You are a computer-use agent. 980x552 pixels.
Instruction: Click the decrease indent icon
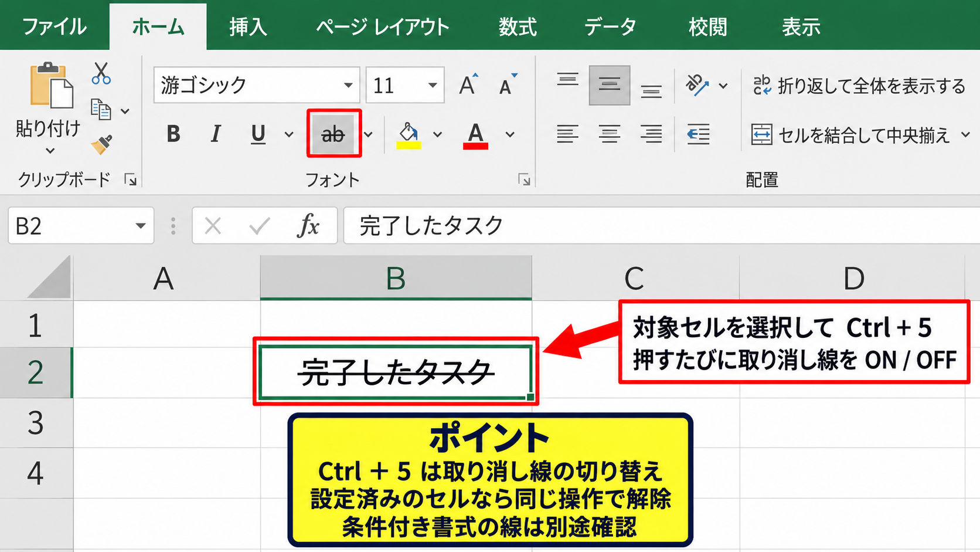coord(698,134)
